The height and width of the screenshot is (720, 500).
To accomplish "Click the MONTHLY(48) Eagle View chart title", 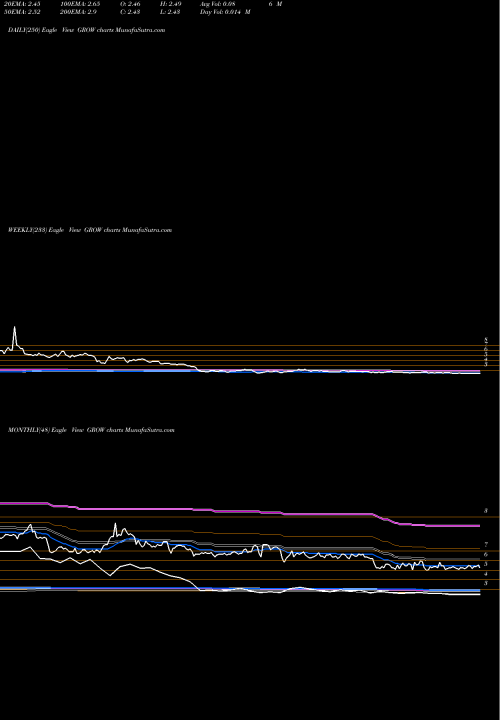I will click(x=91, y=430).
